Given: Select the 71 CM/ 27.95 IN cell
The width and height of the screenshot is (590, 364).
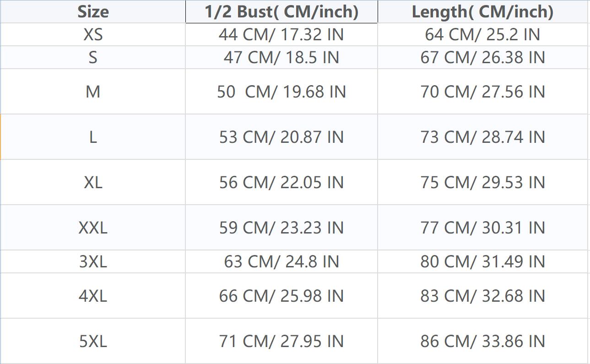Looking at the screenshot, I should [281, 341].
